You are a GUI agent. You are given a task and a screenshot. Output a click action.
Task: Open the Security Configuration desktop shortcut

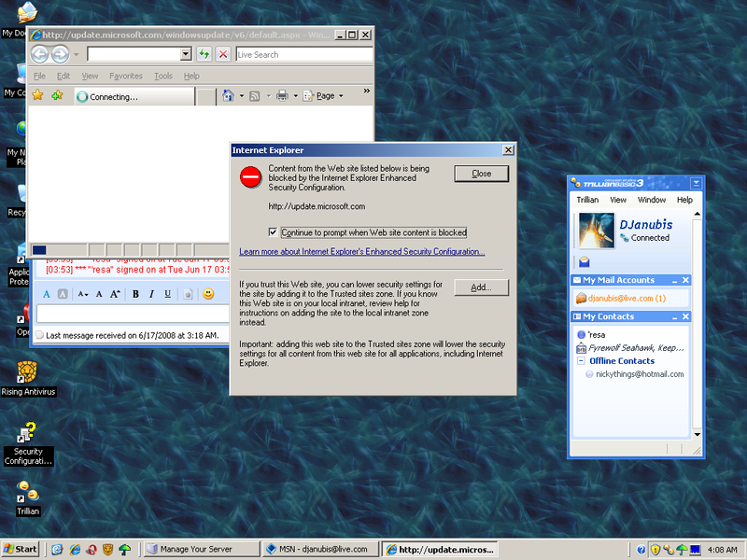click(28, 444)
